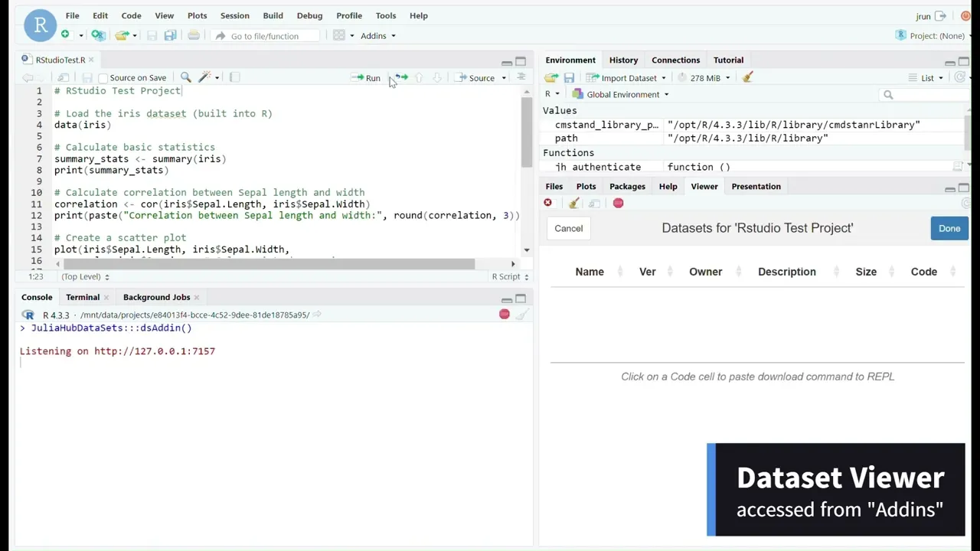980x551 pixels.
Task: Click the blue Done button
Action: [949, 228]
